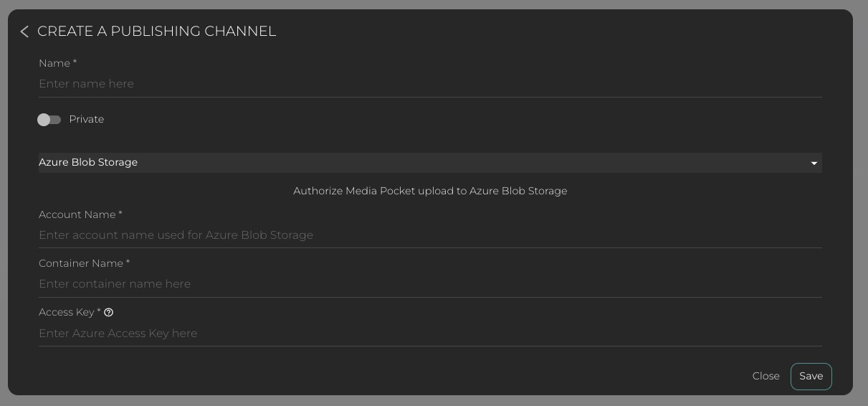Click the Close button
Viewport: 868px width, 406px height.
tap(766, 377)
